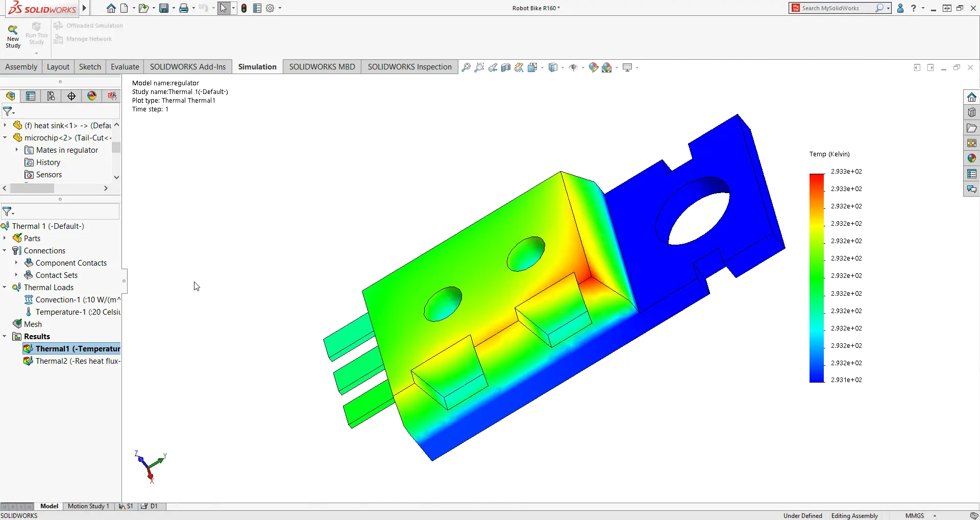Image resolution: width=980 pixels, height=520 pixels.
Task: Switch to the SOLIDWORKS MBD tab
Action: coord(322,67)
